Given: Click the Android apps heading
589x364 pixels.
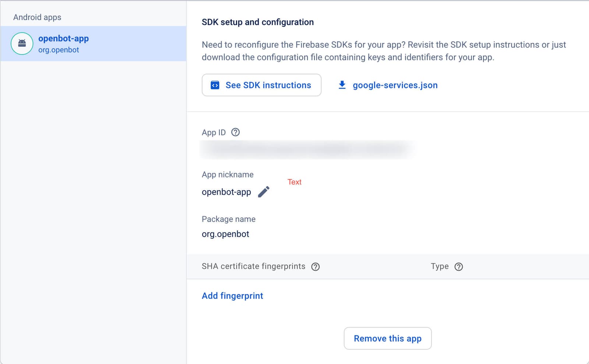Looking at the screenshot, I should click(37, 17).
